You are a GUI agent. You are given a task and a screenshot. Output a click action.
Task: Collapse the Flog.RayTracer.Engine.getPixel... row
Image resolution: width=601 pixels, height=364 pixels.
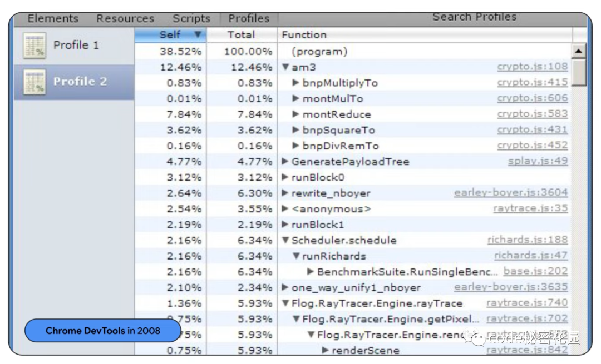pos(296,319)
